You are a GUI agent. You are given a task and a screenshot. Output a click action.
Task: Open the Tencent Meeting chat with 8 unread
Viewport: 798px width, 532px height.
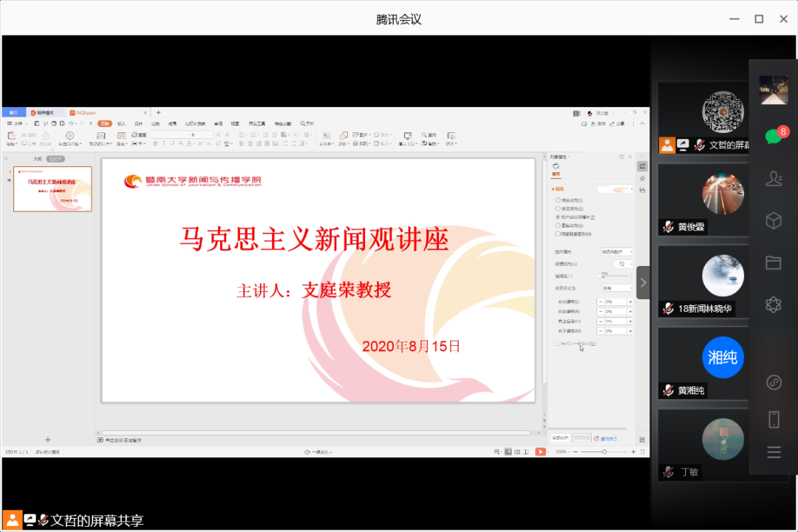click(x=773, y=136)
